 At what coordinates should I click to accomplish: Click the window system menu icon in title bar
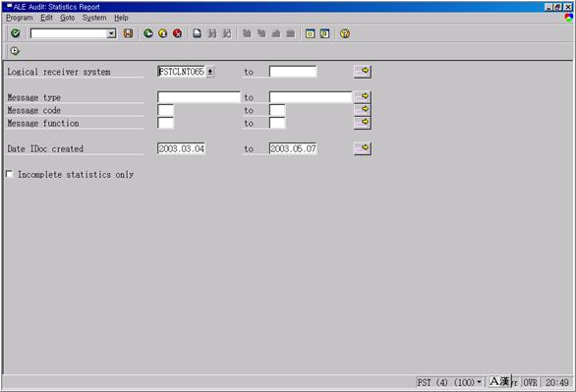tap(9, 6)
